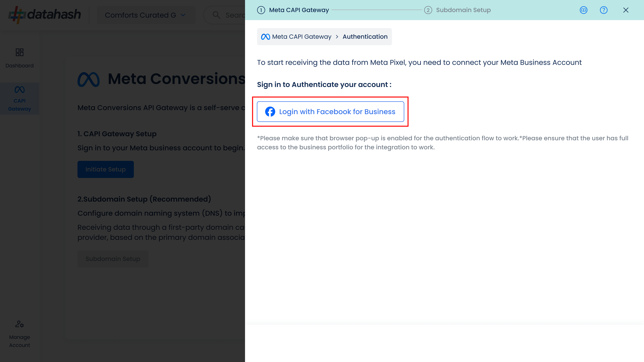The image size is (644, 362).
Task: Close the setup side panel
Action: [x=626, y=10]
